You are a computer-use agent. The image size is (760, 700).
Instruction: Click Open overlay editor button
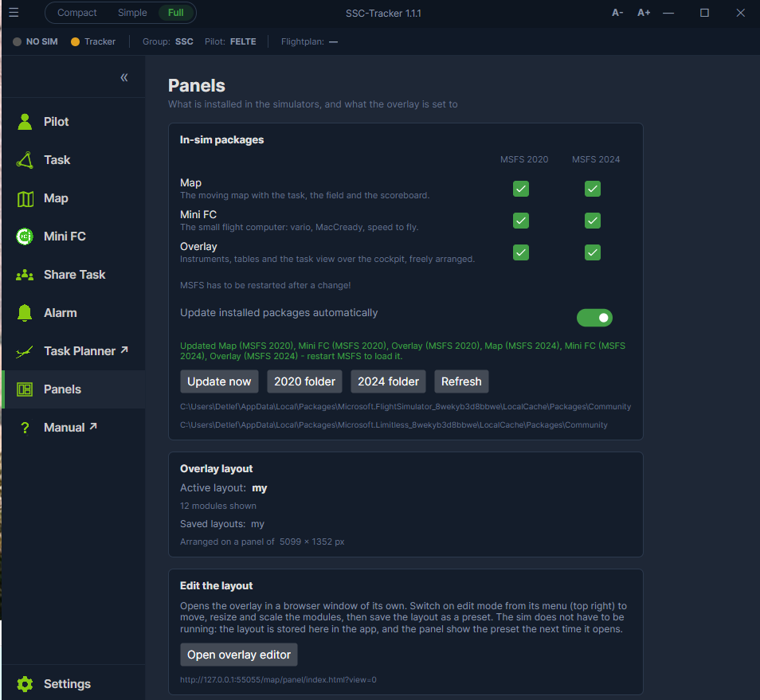tap(239, 655)
